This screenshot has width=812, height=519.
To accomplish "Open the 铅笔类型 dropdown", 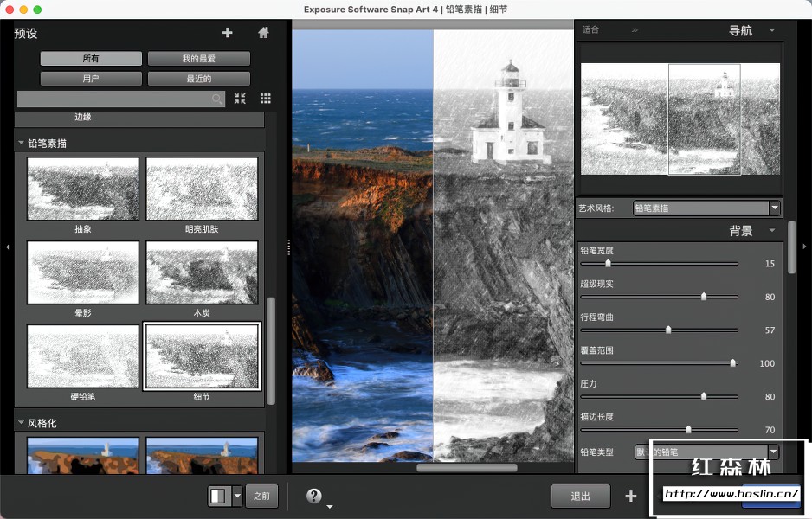I will (773, 451).
